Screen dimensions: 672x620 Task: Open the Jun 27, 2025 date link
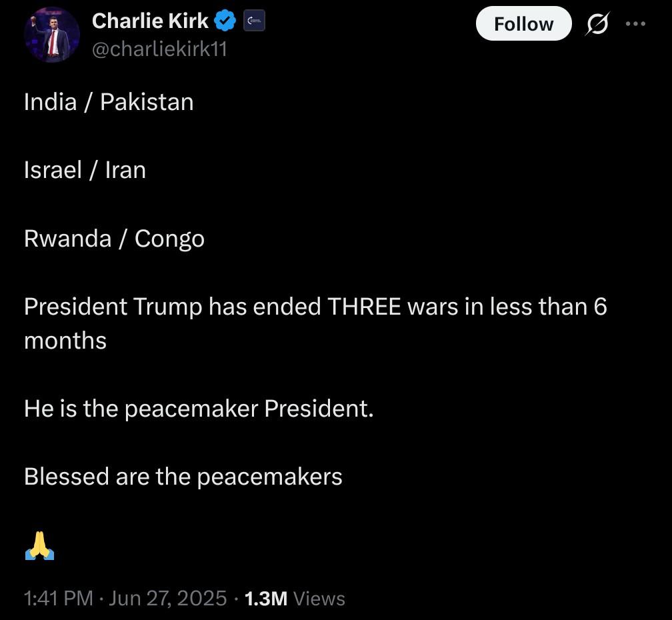point(167,598)
